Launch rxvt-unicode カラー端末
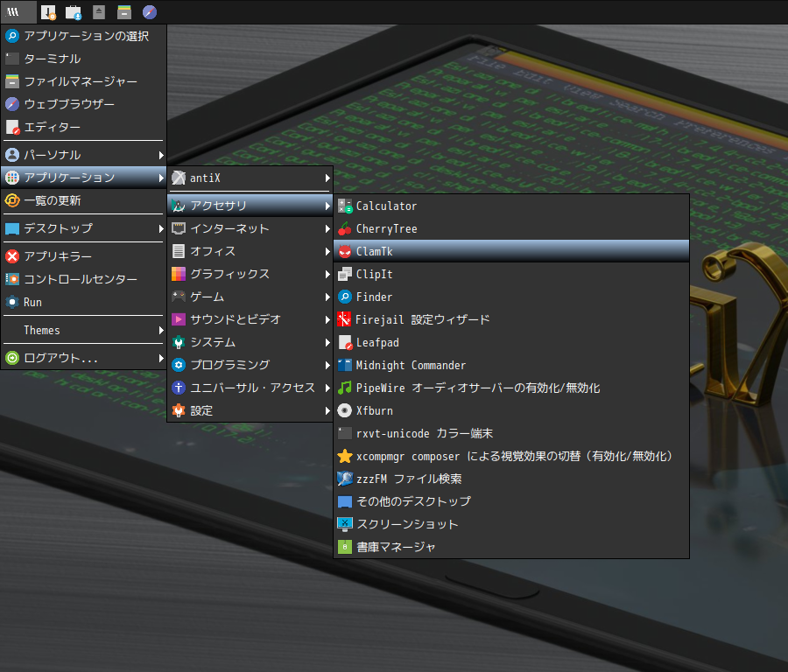This screenshot has height=672, width=788. [511, 433]
